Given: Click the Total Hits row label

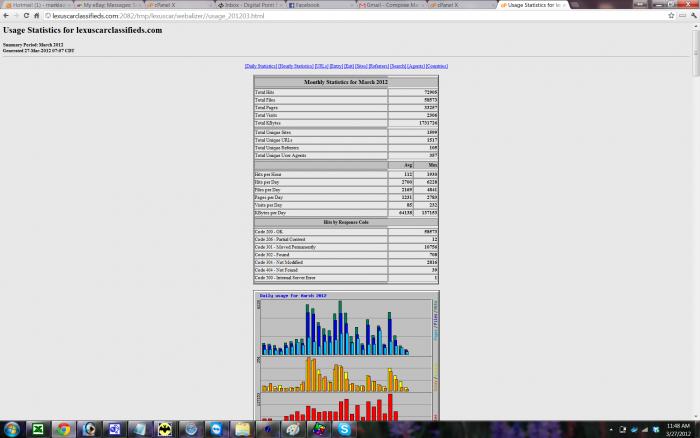Looking at the screenshot, I should tap(264, 92).
